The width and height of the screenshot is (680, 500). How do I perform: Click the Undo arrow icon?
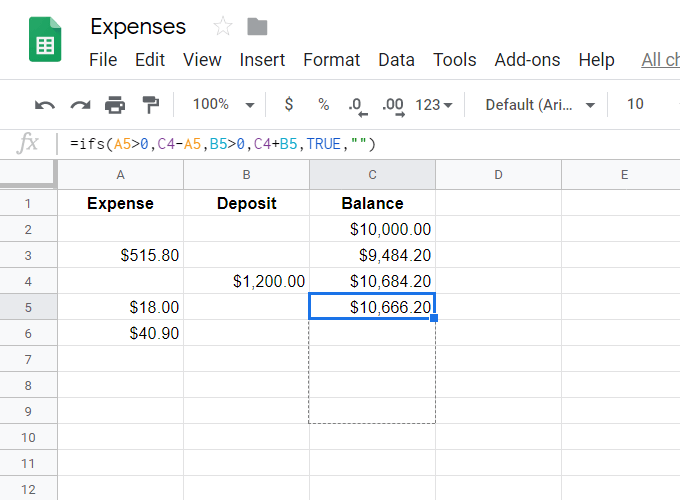click(x=45, y=104)
